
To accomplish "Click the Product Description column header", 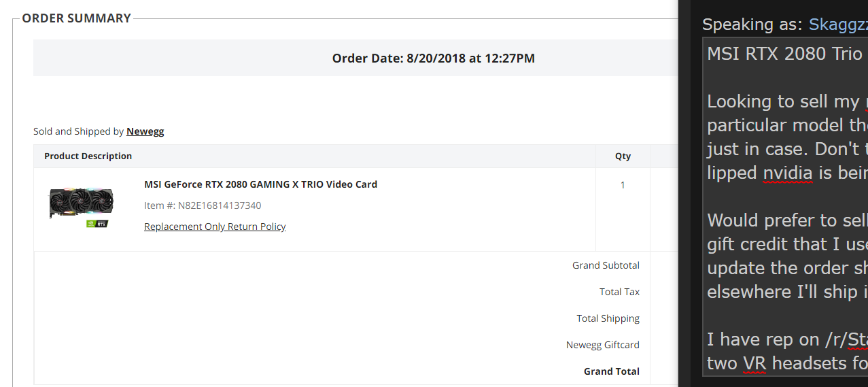I will coord(88,156).
